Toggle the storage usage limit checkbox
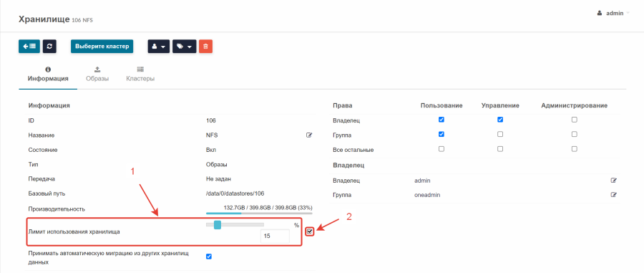 310,232
